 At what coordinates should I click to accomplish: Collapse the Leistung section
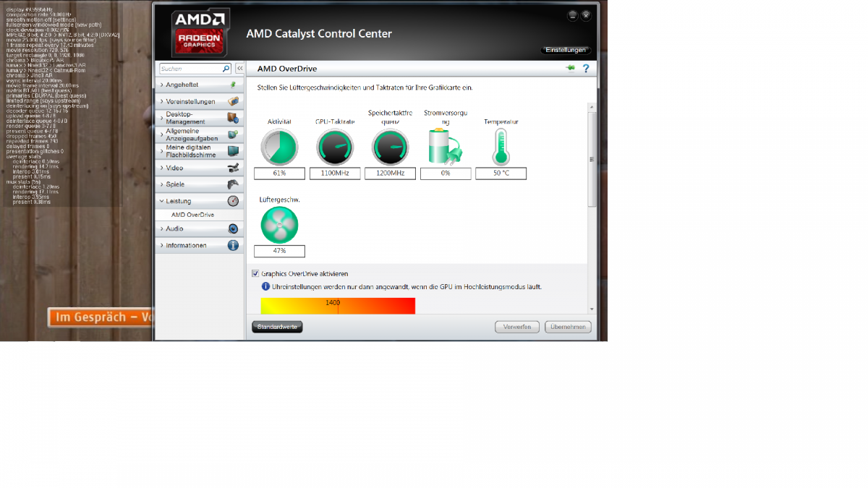[200, 201]
